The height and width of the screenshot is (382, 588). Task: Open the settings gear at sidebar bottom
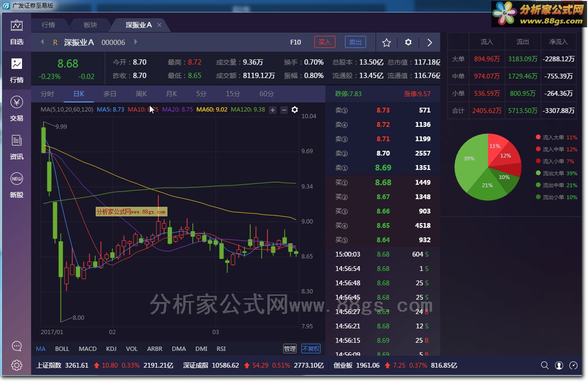pos(17,365)
